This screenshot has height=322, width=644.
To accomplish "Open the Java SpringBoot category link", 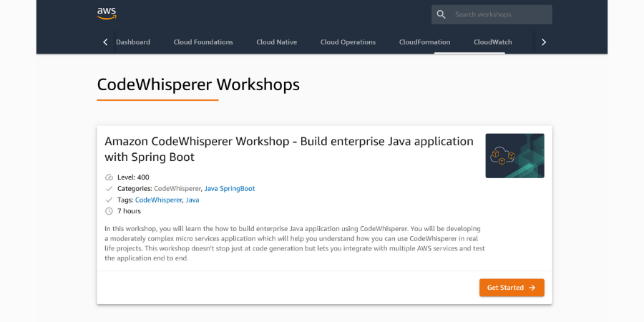I will pyautogui.click(x=230, y=189).
